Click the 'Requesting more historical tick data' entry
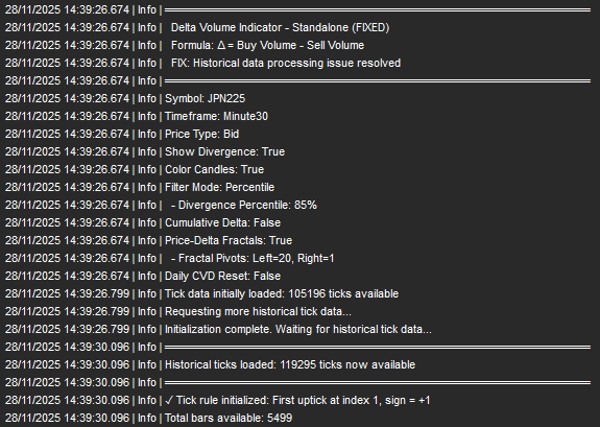Image resolution: width=600 pixels, height=427 pixels. (x=258, y=311)
